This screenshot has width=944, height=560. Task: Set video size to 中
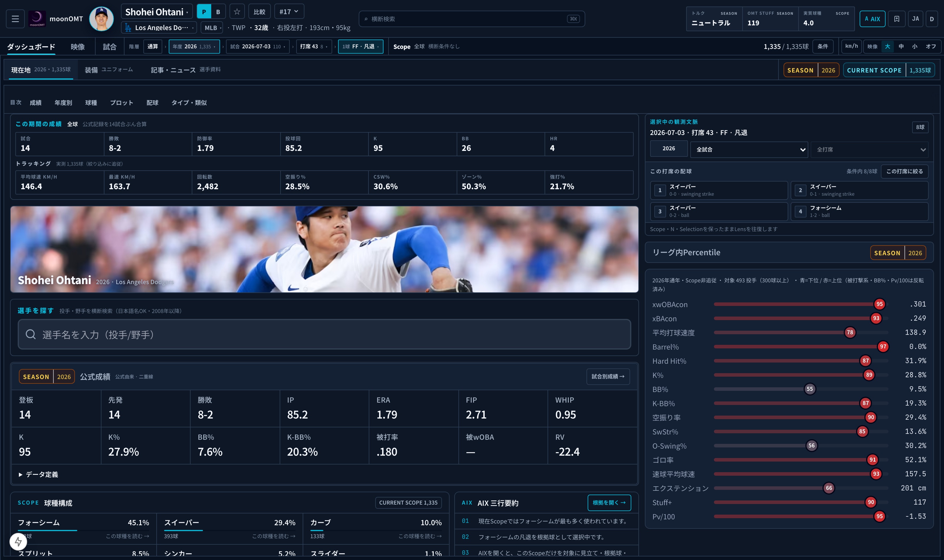901,46
